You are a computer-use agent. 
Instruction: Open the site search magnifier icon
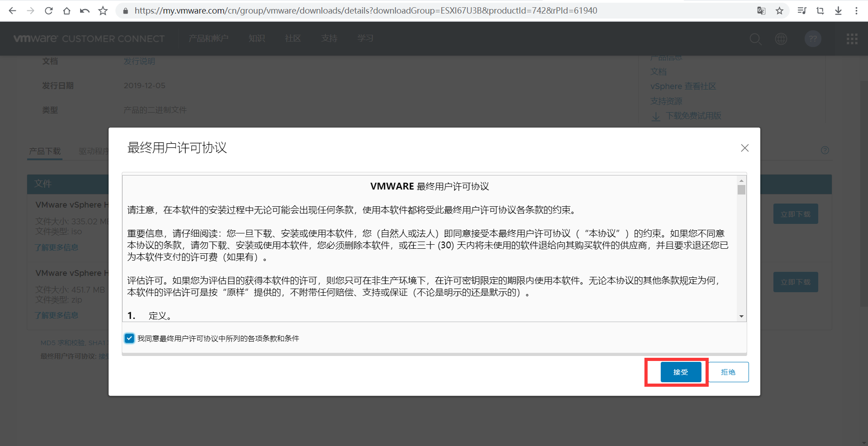coord(755,39)
